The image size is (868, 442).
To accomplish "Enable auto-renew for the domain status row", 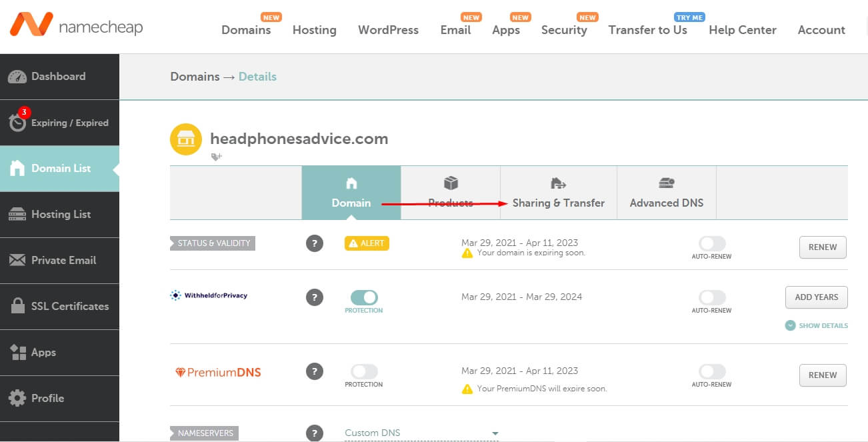I will tap(712, 244).
